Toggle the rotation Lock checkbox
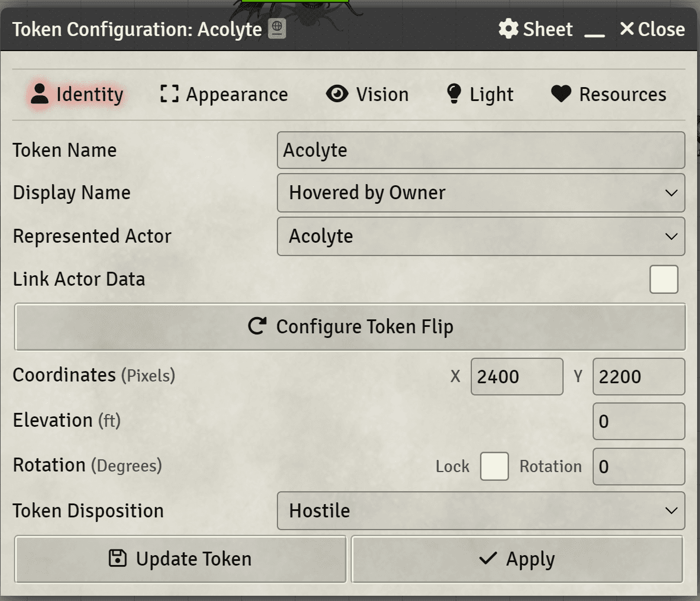This screenshot has width=700, height=601. pyautogui.click(x=494, y=466)
